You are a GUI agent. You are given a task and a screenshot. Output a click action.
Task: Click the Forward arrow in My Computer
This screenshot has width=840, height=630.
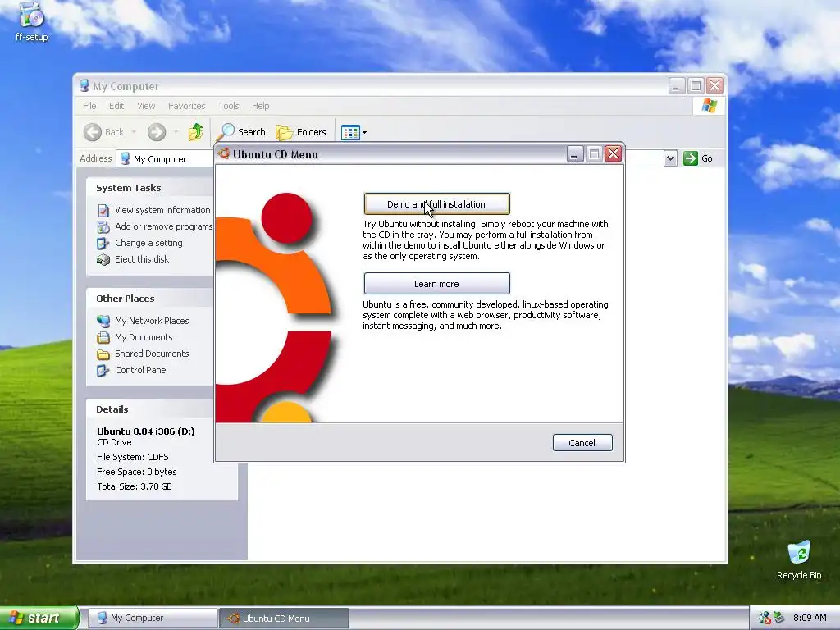pyautogui.click(x=157, y=132)
